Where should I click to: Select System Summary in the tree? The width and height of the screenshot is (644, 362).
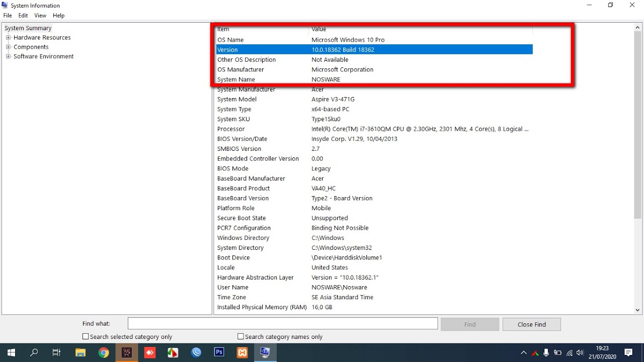point(28,28)
